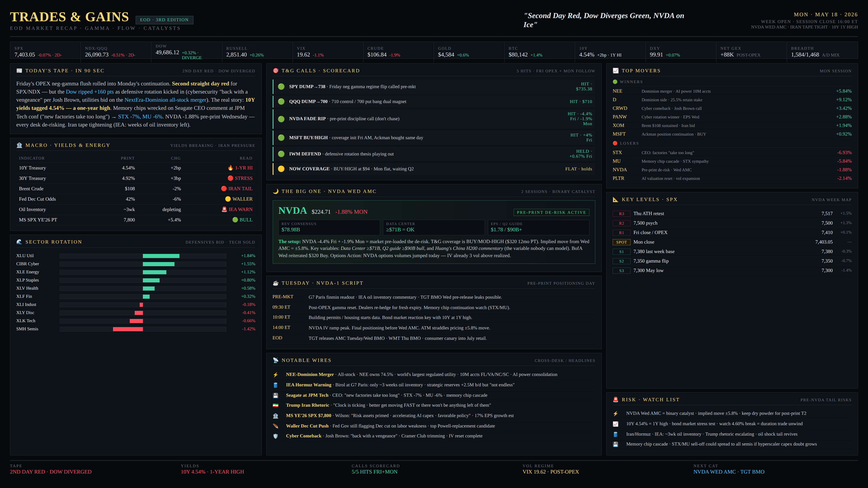Open the 'STX -7%, MU -6%' link
This screenshot has height=488, width=868.
[140, 117]
